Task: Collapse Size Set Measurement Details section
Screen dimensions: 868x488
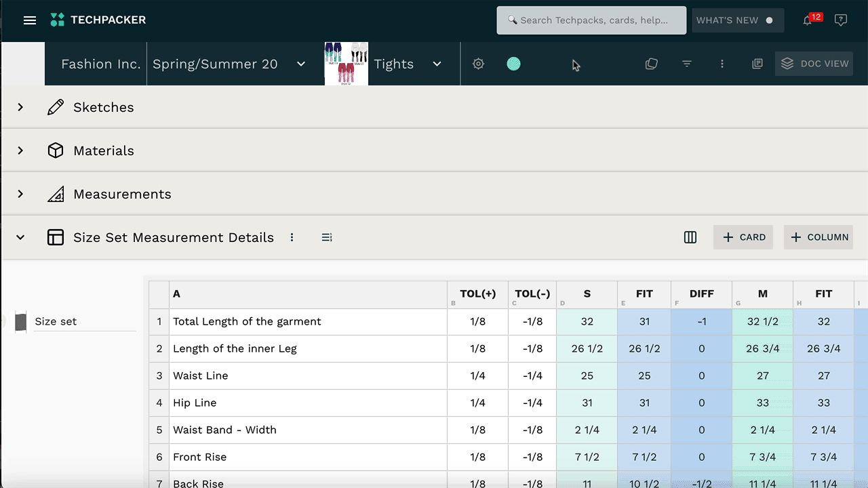Action: [x=20, y=237]
